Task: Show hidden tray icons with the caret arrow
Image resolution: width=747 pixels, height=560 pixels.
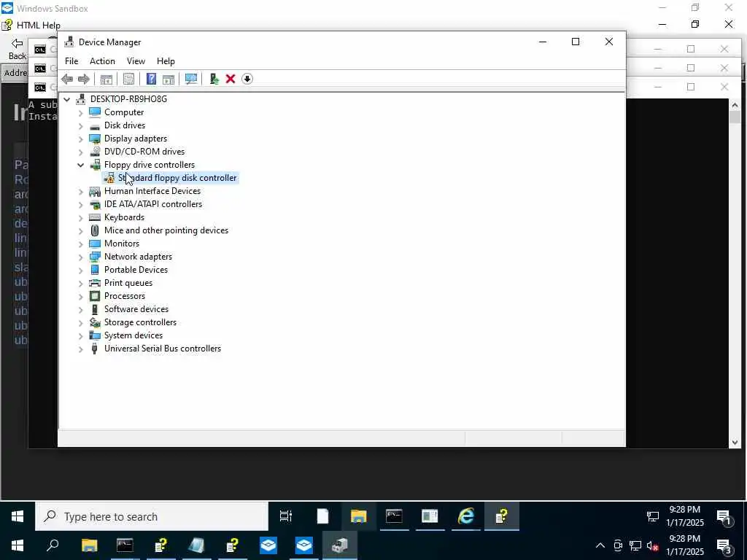Action: [x=600, y=545]
